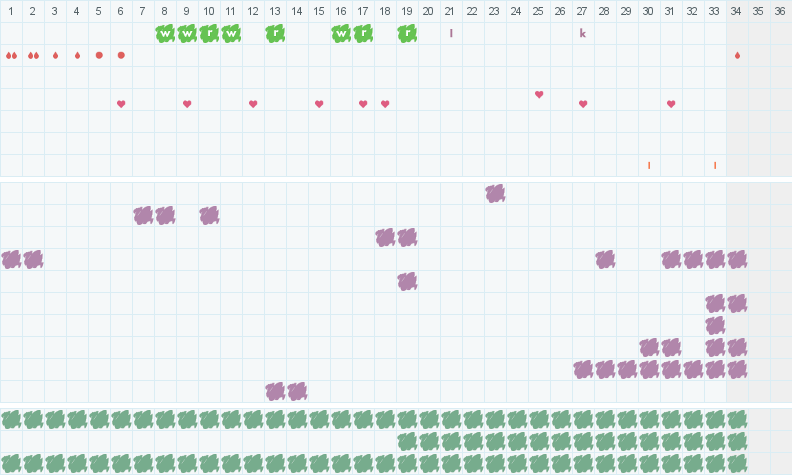
Task: Click the purple 'k' marker on day 27
Action: point(583,33)
